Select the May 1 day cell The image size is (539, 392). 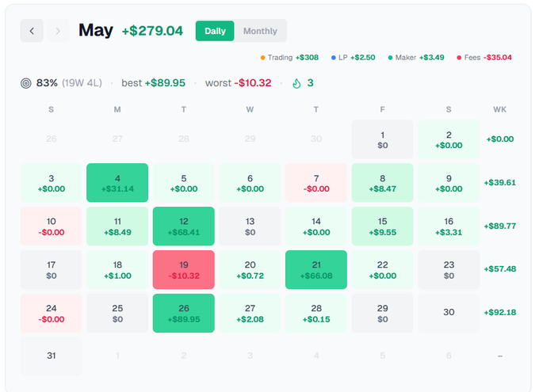click(383, 139)
